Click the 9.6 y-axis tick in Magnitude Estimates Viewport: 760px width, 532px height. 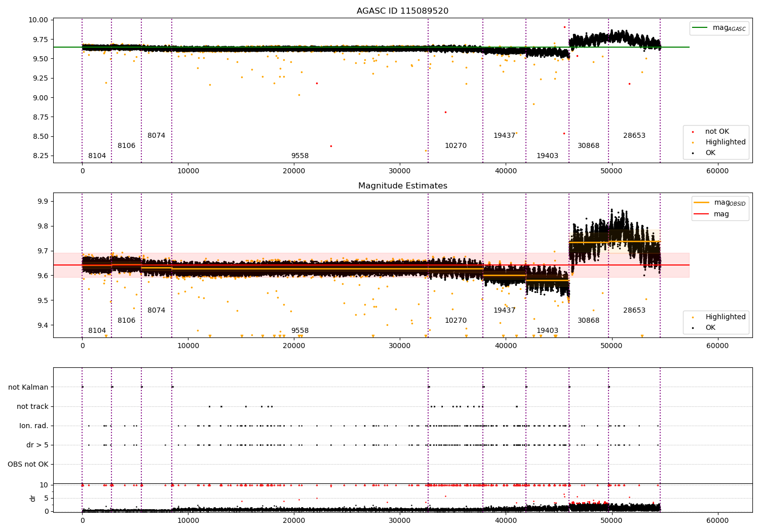coord(43,276)
